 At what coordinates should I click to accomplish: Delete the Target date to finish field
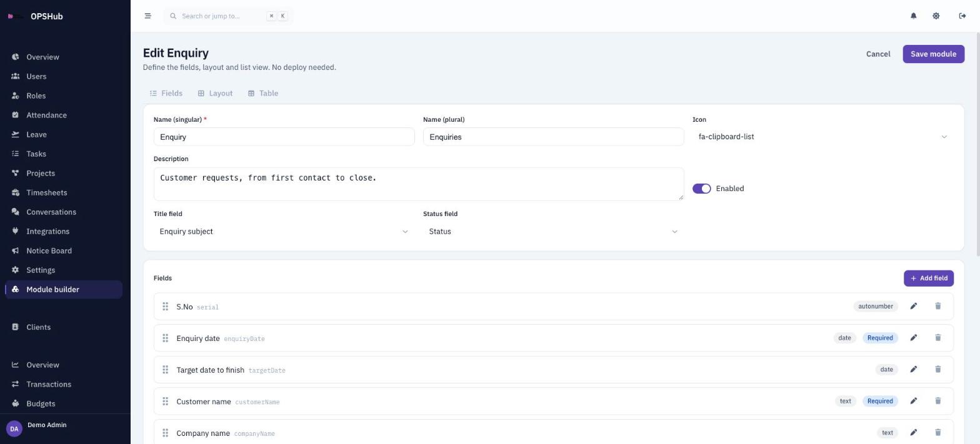click(x=937, y=370)
